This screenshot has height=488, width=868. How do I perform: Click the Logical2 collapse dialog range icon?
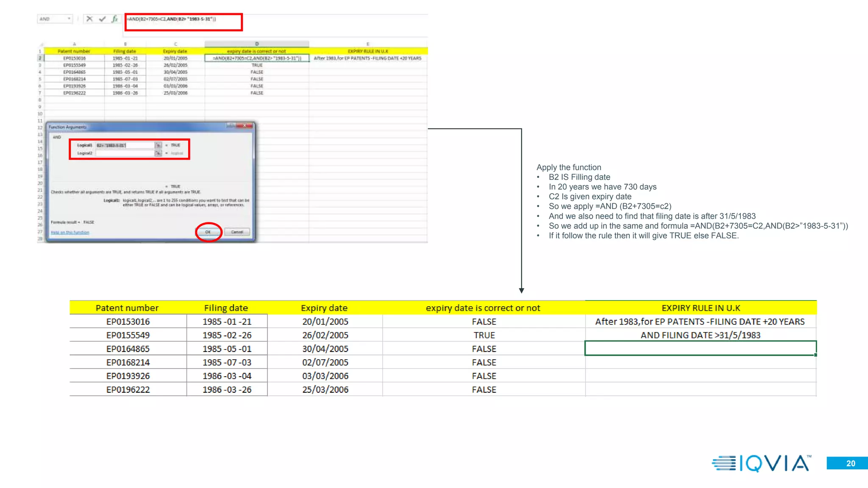pos(158,153)
